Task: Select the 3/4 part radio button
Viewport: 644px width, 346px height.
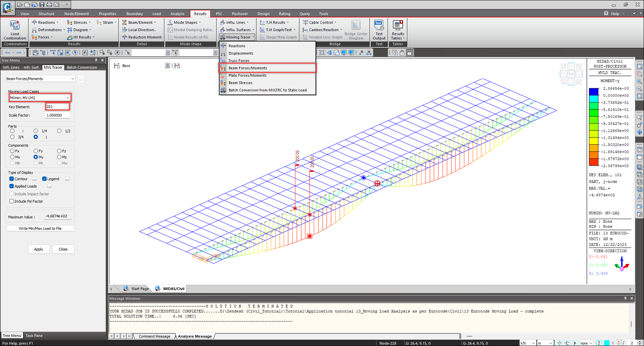Action: [x=12, y=137]
